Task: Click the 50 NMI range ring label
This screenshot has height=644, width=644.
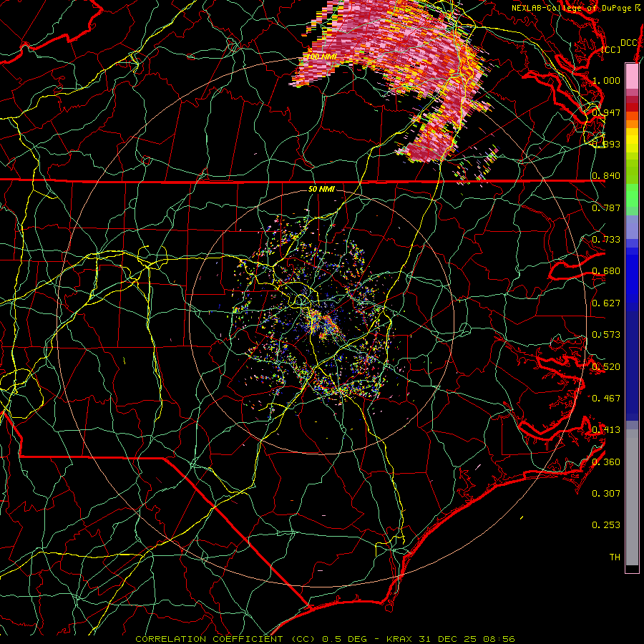Action: (321, 189)
